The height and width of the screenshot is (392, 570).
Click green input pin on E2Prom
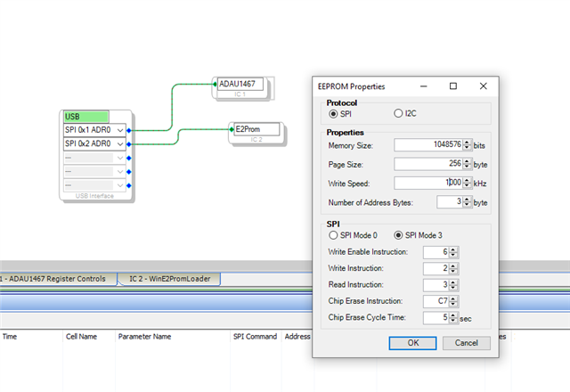click(x=232, y=129)
